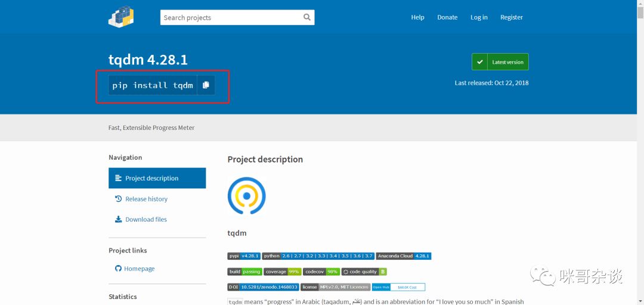Click the 'Project links' sidebar heading
The width and height of the screenshot is (644, 305).
128,250
